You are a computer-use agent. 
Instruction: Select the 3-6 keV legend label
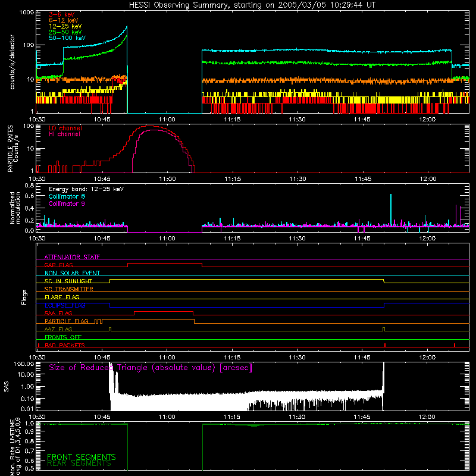tap(61, 14)
